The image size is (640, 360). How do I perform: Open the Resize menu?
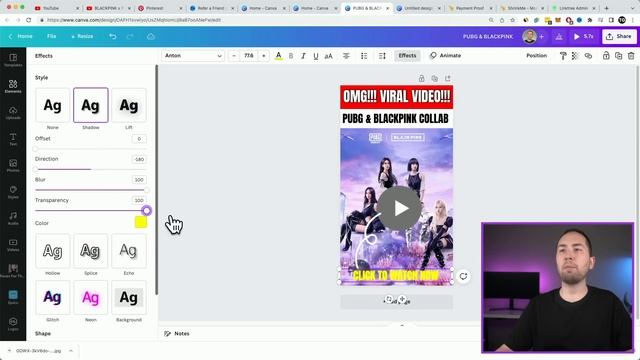click(x=82, y=36)
